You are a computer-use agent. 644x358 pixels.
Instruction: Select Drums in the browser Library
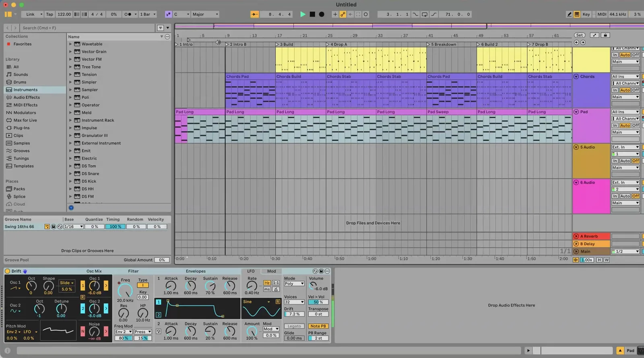click(20, 82)
